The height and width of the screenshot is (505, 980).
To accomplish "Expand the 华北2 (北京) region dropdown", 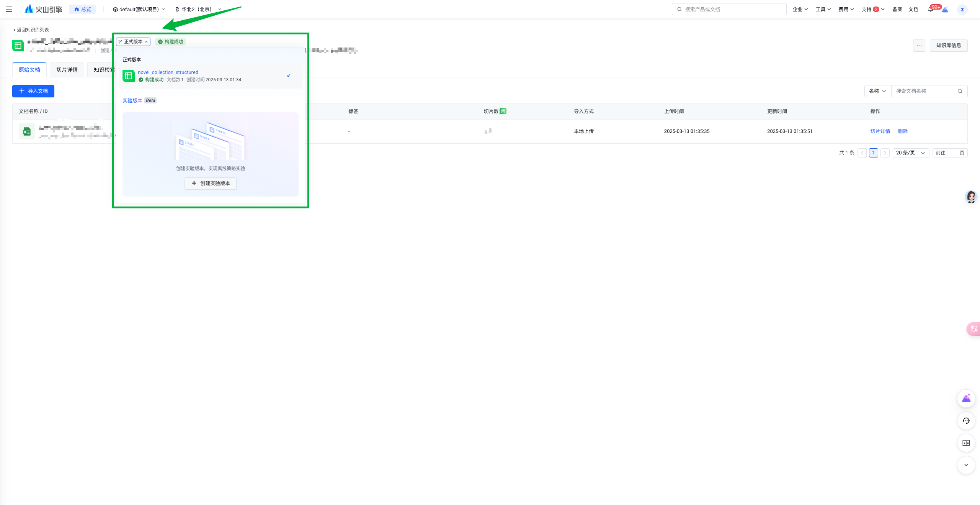I will point(198,9).
